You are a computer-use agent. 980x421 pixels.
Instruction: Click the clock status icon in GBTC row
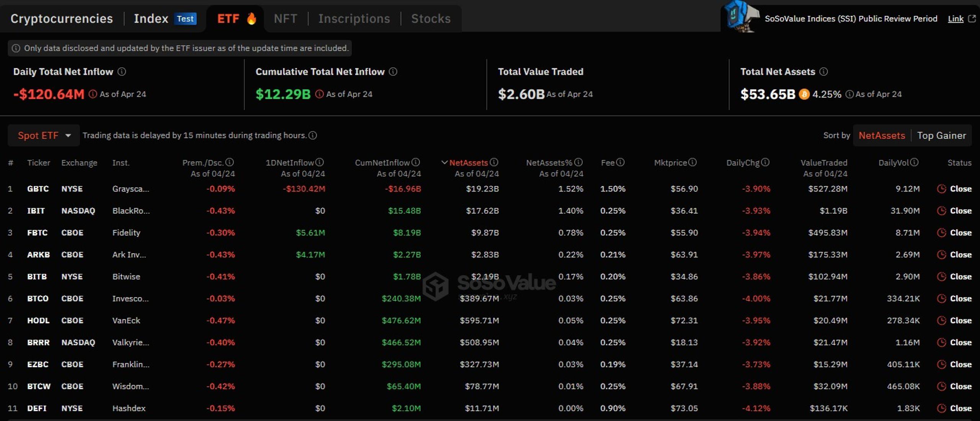point(941,189)
